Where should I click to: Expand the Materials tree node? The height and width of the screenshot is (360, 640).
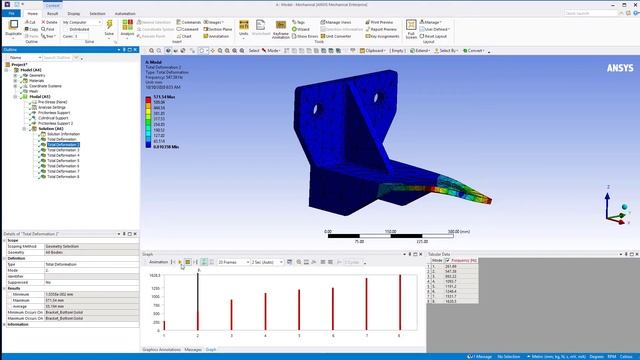click(x=16, y=81)
